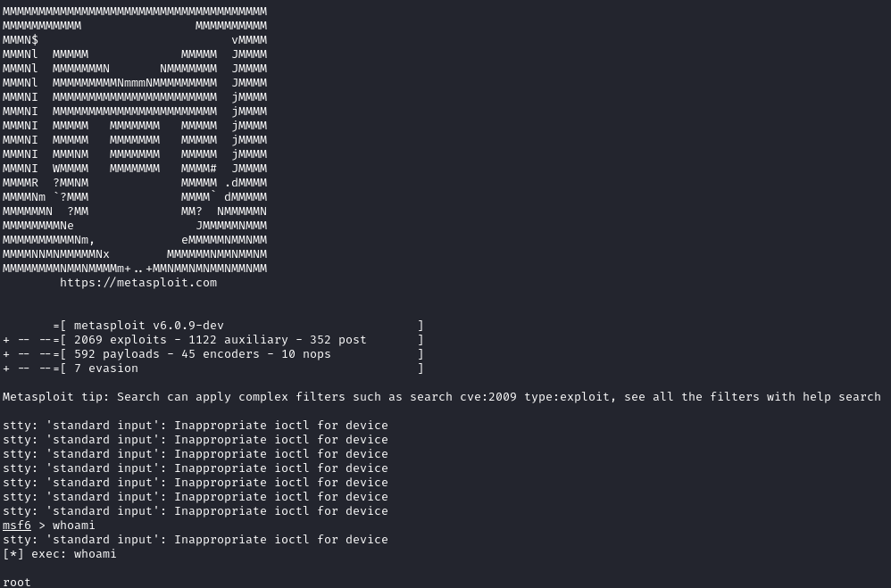The height and width of the screenshot is (588, 891).
Task: Open the https://metasploit.com link
Action: [138, 283]
